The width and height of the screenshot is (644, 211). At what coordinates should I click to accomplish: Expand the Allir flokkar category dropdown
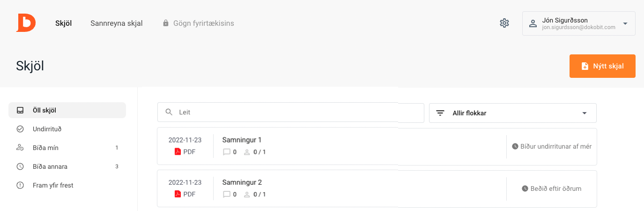[513, 113]
